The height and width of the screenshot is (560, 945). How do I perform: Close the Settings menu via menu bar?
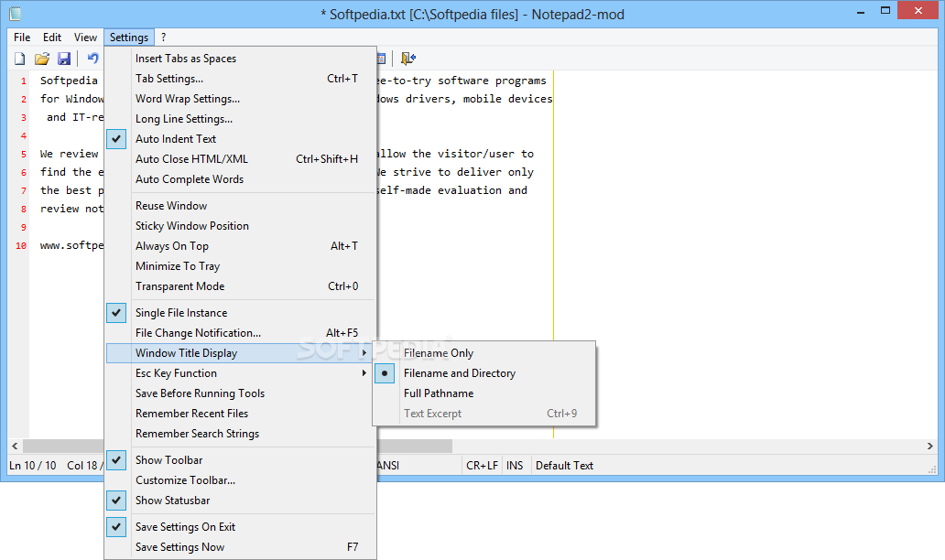tap(129, 38)
